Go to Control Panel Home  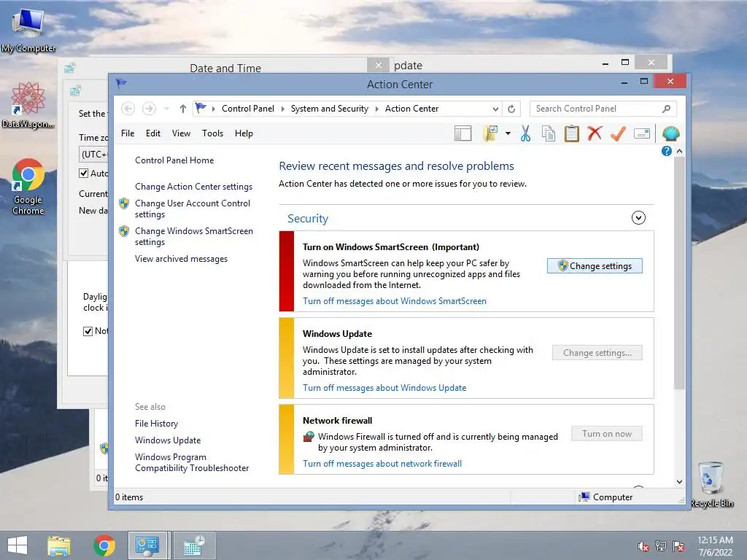pyautogui.click(x=174, y=160)
